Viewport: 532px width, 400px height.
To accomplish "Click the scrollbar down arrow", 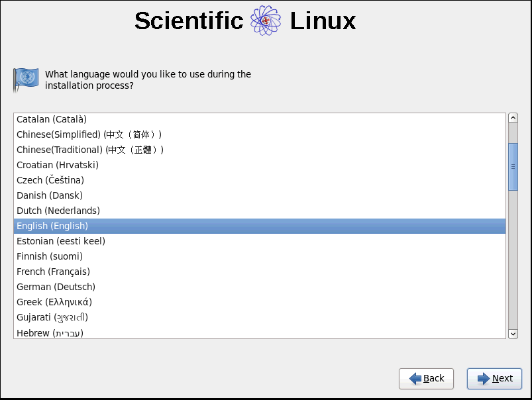I will click(513, 334).
